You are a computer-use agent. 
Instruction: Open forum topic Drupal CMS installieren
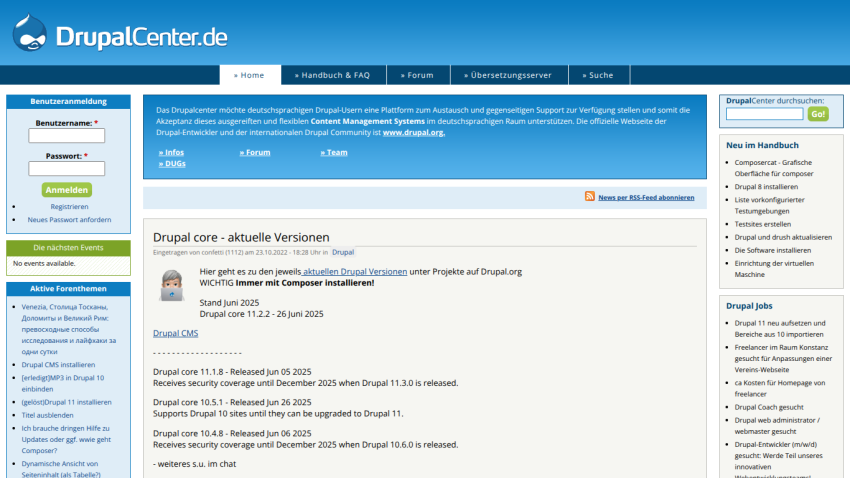(x=58, y=365)
